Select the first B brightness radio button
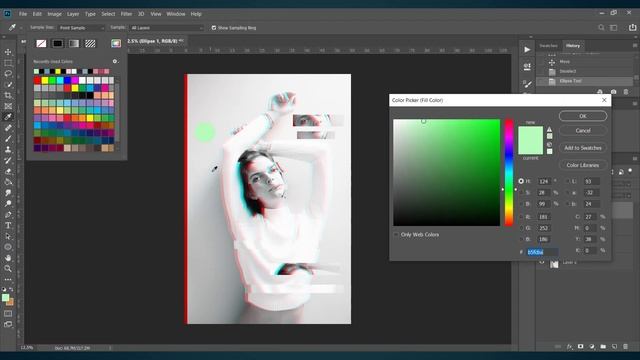The height and width of the screenshot is (360, 640). pyautogui.click(x=521, y=204)
